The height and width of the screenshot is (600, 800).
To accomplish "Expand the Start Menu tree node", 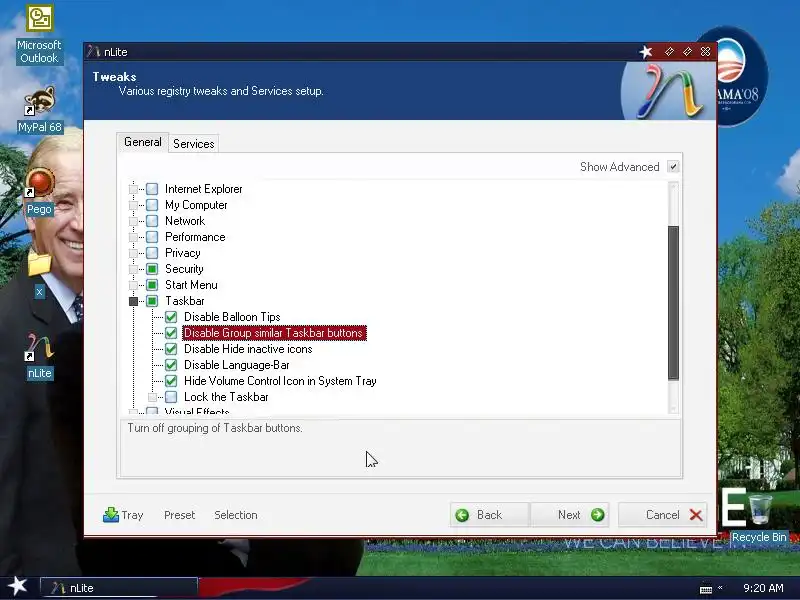I will (x=133, y=285).
